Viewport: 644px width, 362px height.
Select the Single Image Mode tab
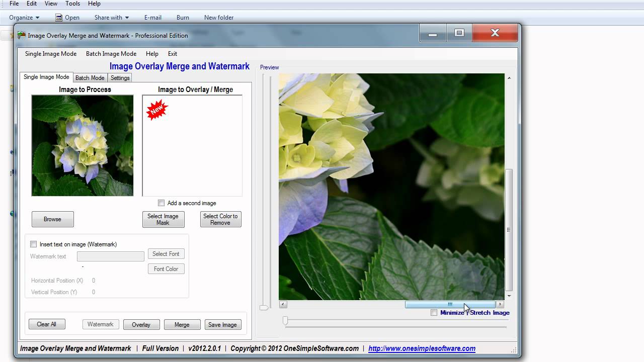[x=46, y=77]
